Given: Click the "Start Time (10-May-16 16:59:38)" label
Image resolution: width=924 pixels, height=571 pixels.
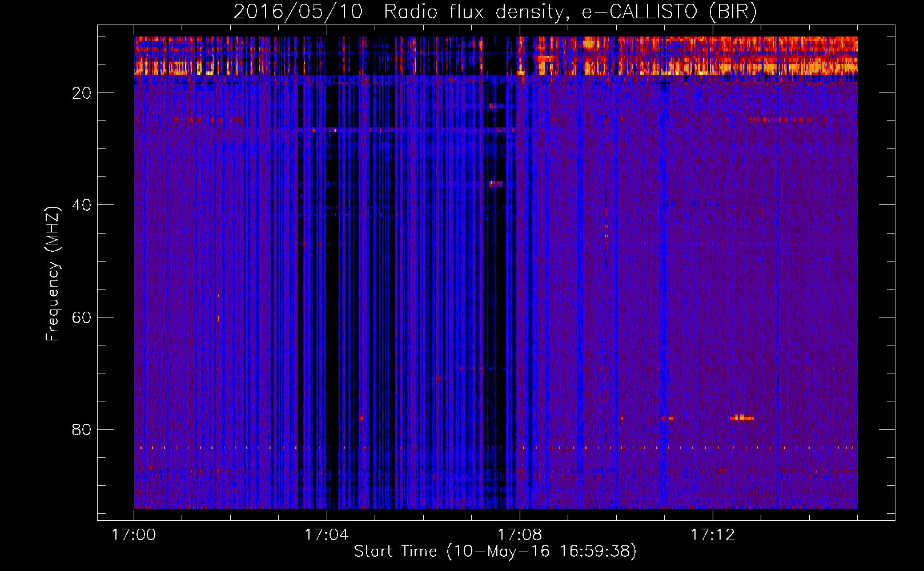Looking at the screenshot, I should (x=495, y=552).
